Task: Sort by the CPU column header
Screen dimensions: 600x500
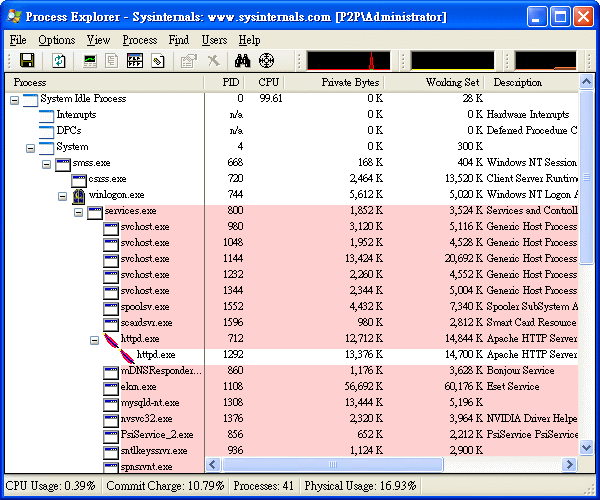Action: [x=269, y=82]
